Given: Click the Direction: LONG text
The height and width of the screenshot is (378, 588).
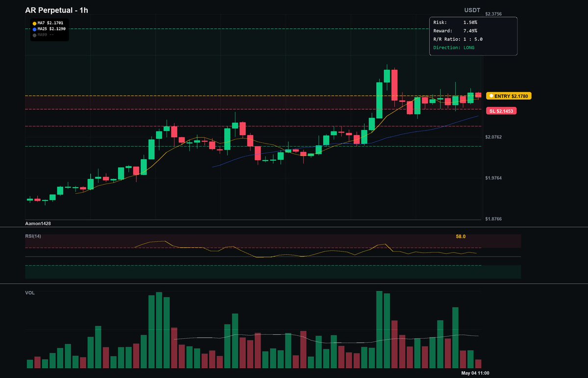Looking at the screenshot, I should pos(454,48).
